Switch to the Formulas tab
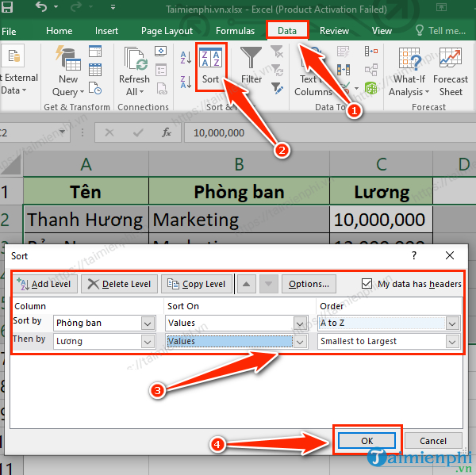This screenshot has width=476, height=475. 236,31
